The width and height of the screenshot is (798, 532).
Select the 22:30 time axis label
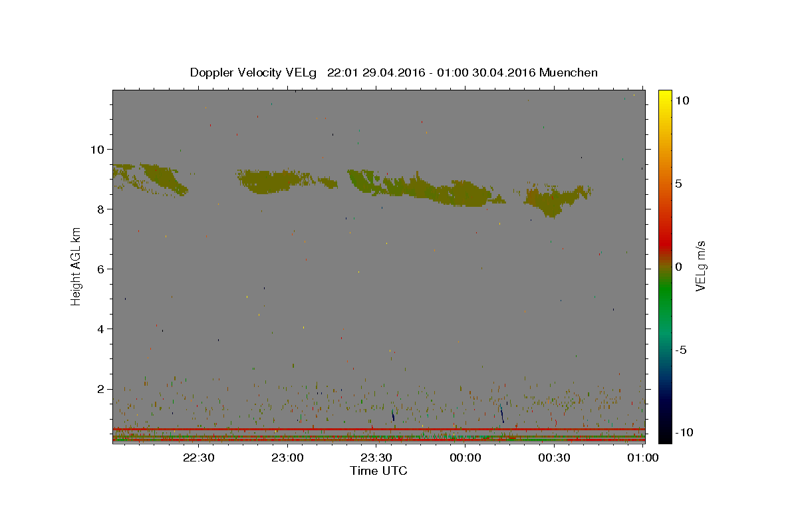199,458
